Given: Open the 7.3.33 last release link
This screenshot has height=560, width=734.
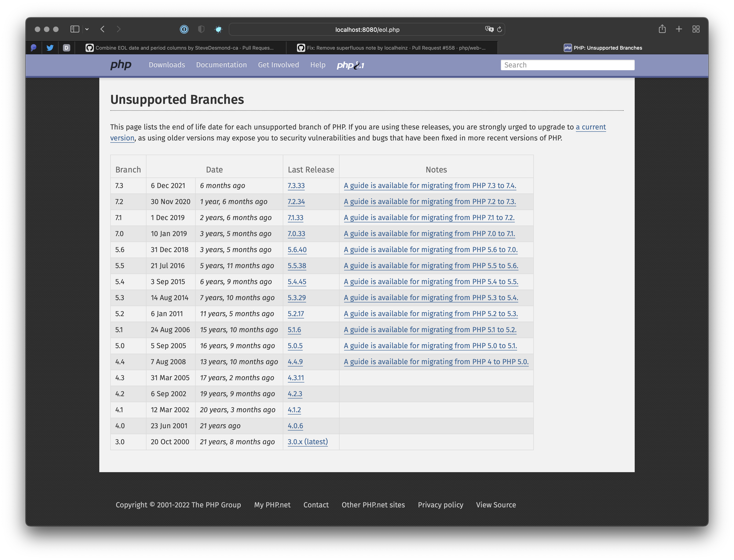Looking at the screenshot, I should [x=296, y=186].
